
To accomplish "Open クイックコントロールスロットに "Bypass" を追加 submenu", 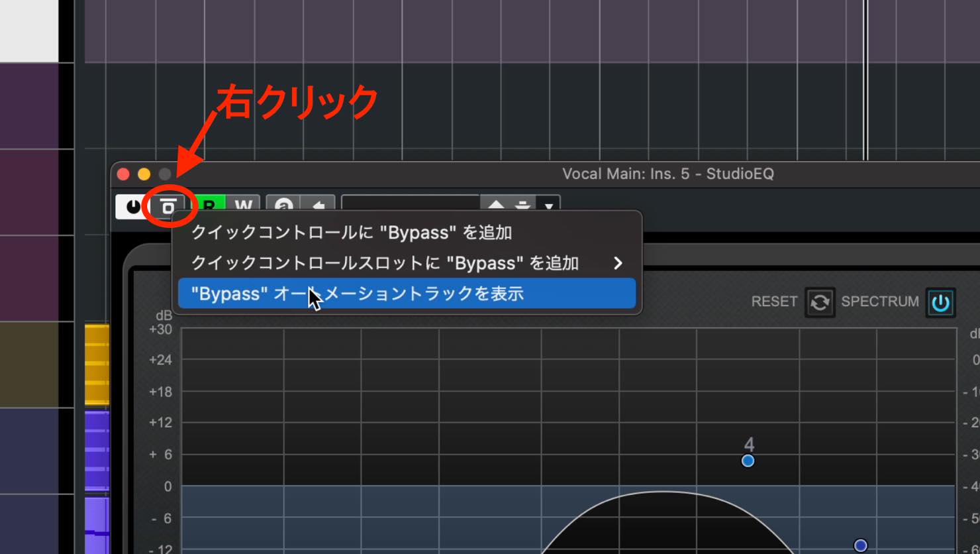I will [407, 263].
